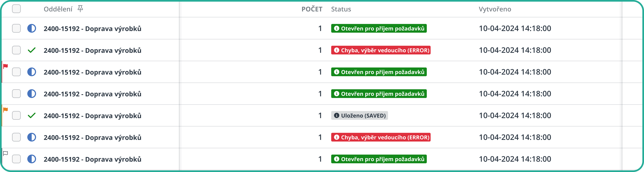
Task: Click the outlined flag icon on last row
Action: click(x=5, y=153)
